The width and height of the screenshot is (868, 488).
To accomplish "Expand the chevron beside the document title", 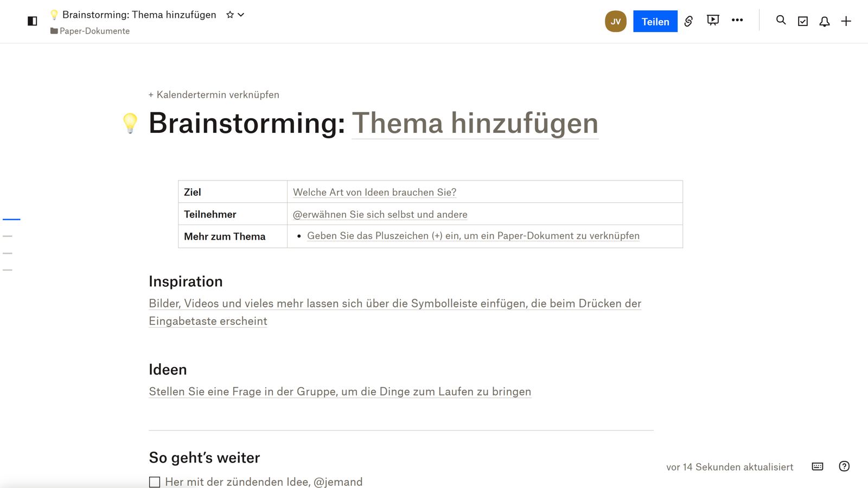I will 241,15.
